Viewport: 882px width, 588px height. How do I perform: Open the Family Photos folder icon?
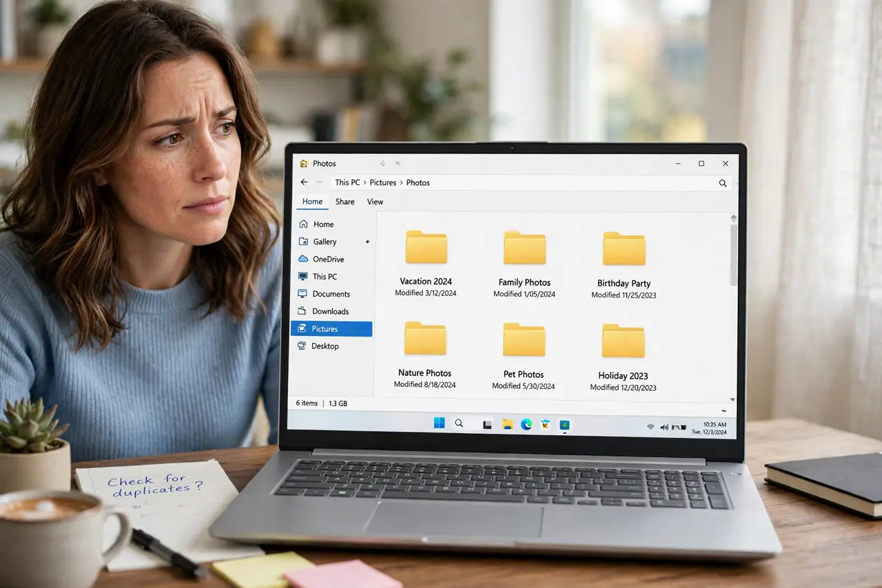click(x=524, y=248)
